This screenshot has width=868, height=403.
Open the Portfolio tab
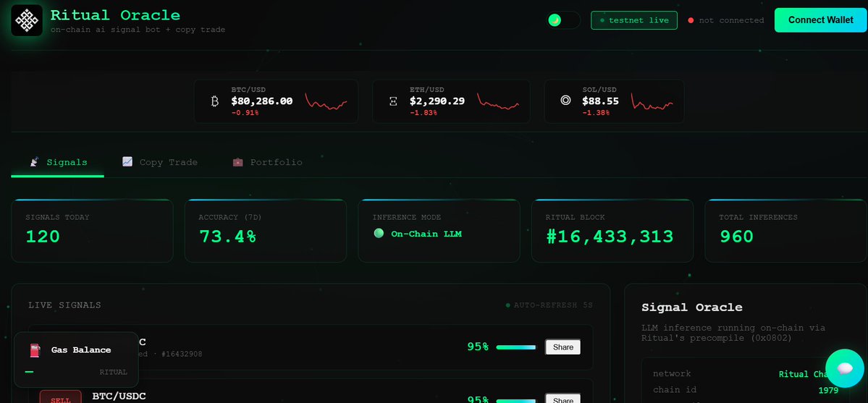point(267,162)
